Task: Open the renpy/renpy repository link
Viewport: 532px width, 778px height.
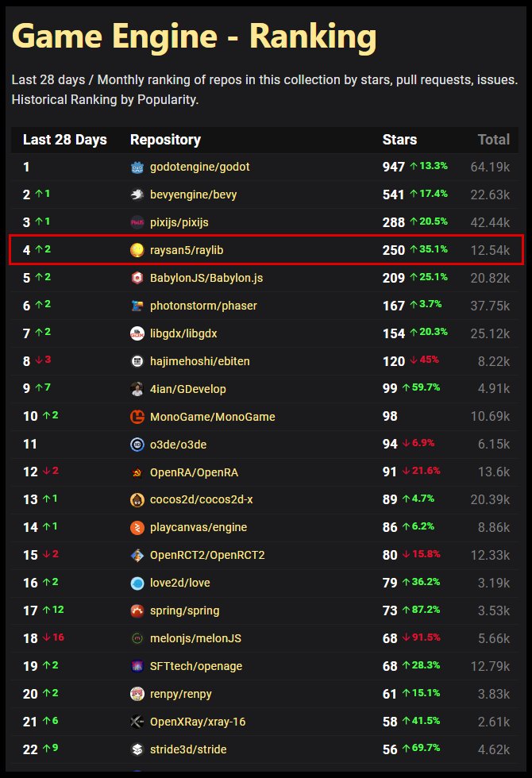Action: (181, 694)
